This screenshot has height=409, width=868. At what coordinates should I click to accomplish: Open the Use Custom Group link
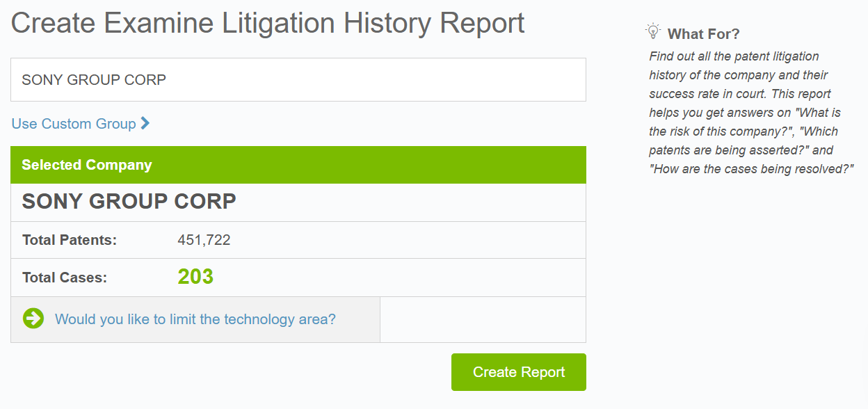74,124
